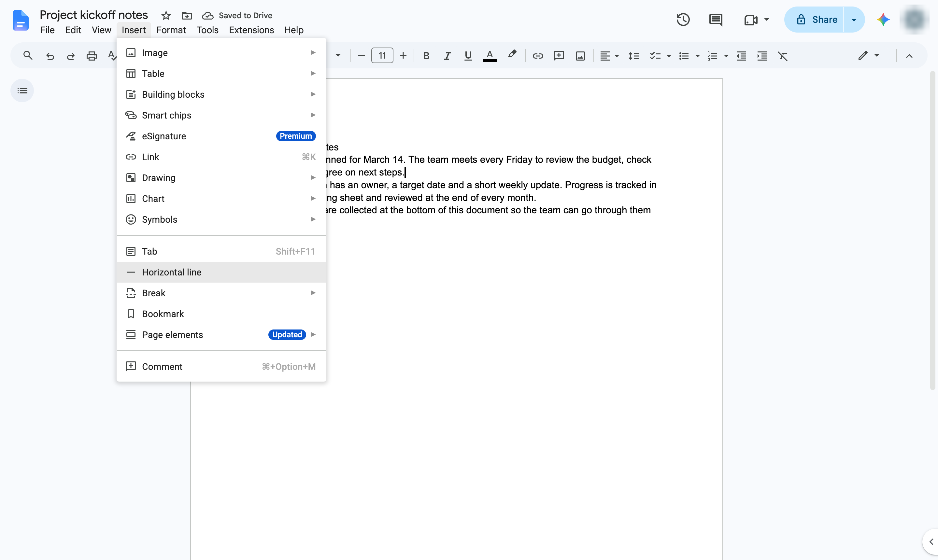Select Horizontal line from Insert menu
The height and width of the screenshot is (560, 938).
(x=221, y=272)
